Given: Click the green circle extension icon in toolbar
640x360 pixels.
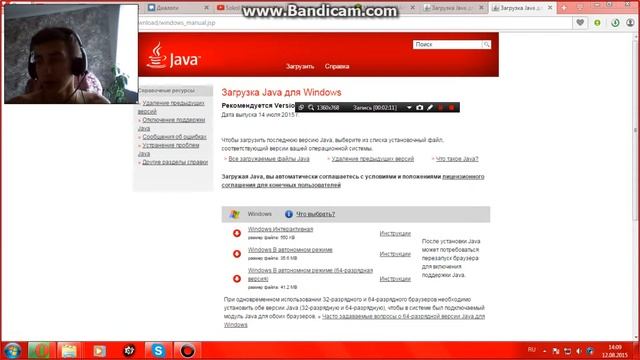Looking at the screenshot, I should [x=598, y=23].
